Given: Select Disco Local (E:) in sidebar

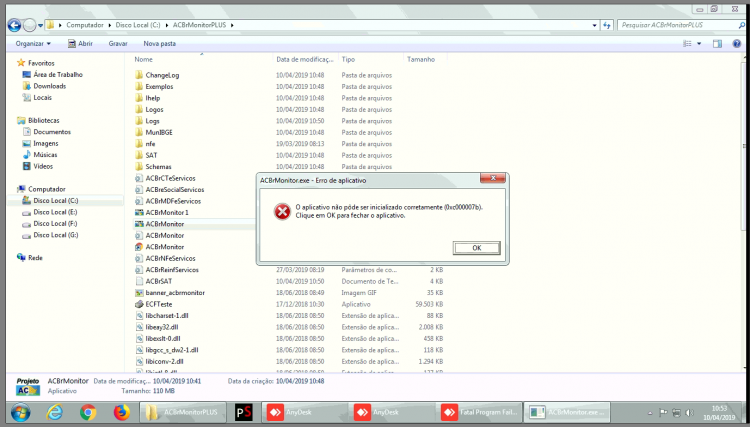Looking at the screenshot, I should tap(55, 212).
